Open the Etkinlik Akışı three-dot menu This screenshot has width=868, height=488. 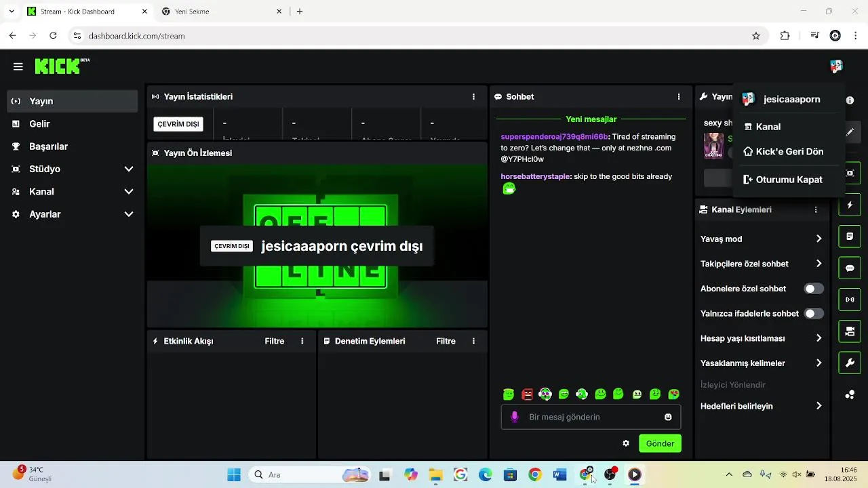coord(302,341)
